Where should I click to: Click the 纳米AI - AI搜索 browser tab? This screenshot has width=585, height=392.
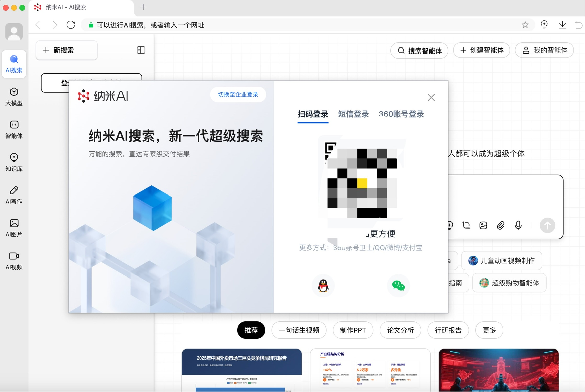pos(81,8)
